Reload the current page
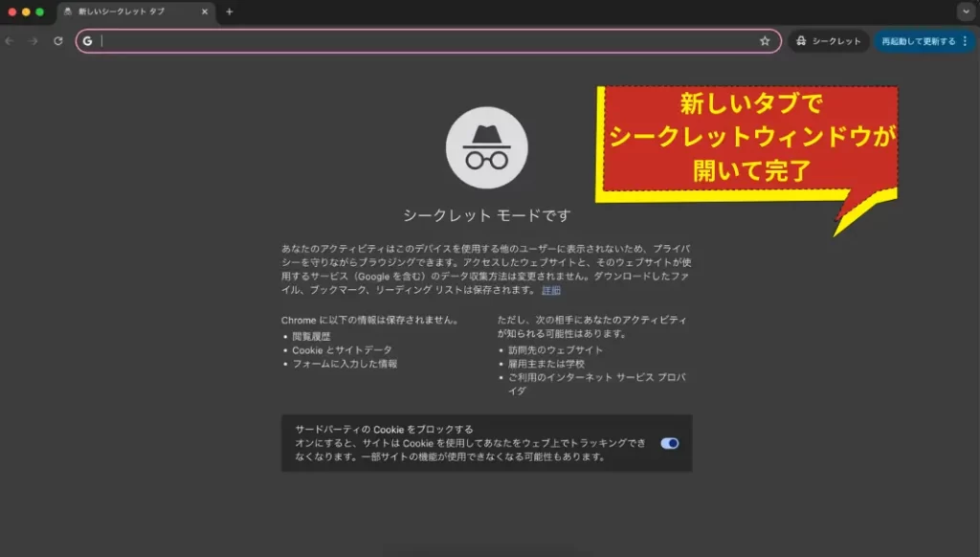The image size is (980, 557). click(57, 41)
